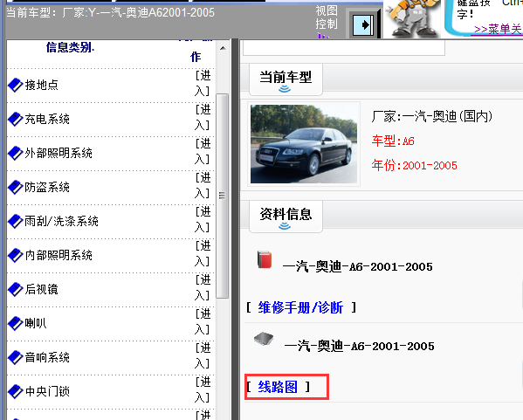The height and width of the screenshot is (420, 523).
Task: Select the 内部照明系统 list row text
Action: (58, 255)
